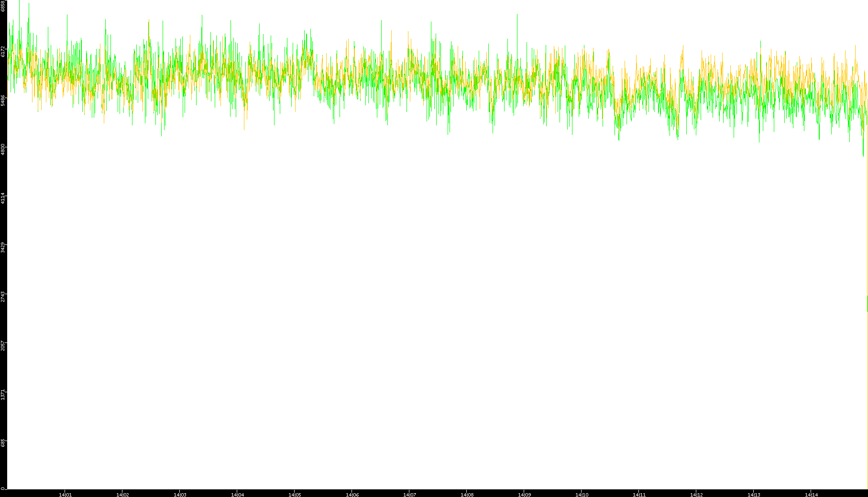Click the 685 value on vertical axis

pos(3,444)
